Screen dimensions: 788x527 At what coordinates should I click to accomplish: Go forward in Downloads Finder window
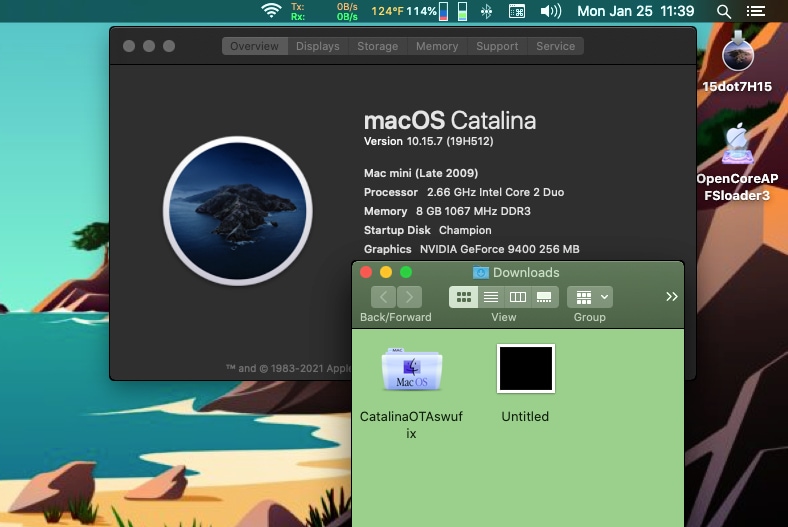[409, 297]
